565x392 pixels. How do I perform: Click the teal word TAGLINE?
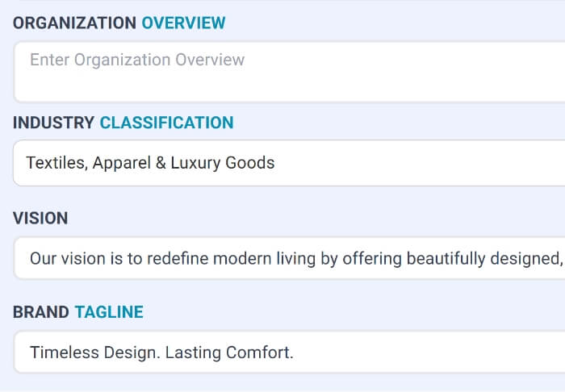[109, 312]
